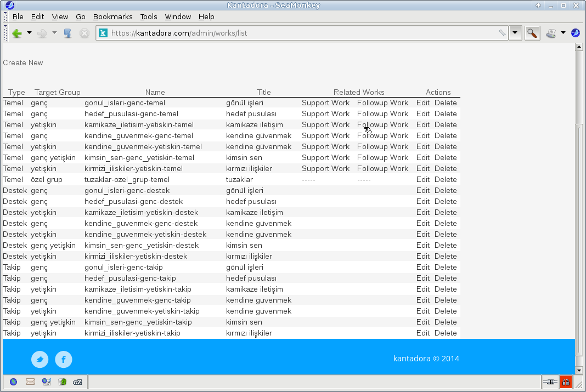Click Support Work for gonul_isleri-genc-temel

click(325, 103)
